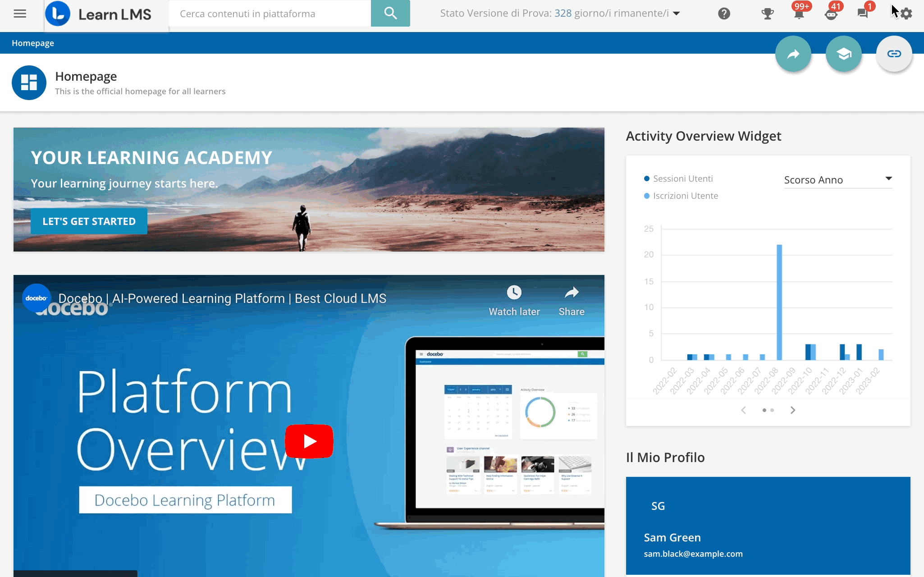Click the Sam Green profile name

click(x=672, y=537)
